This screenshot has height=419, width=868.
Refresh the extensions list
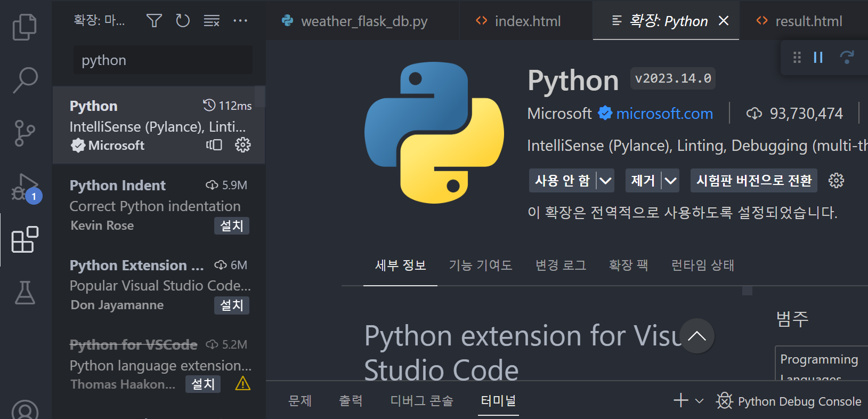click(x=183, y=21)
